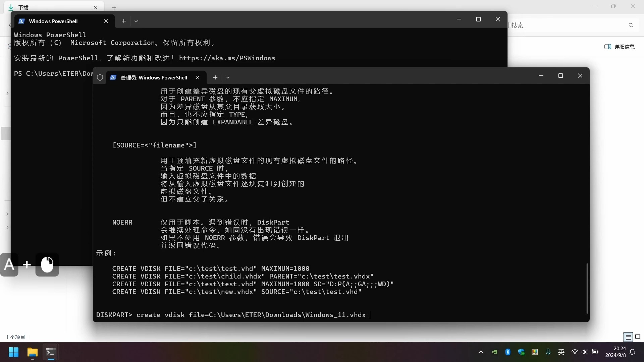Close the 下载 File Explorer tab
Screen dimensions: 644x362
pyautogui.click(x=95, y=7)
